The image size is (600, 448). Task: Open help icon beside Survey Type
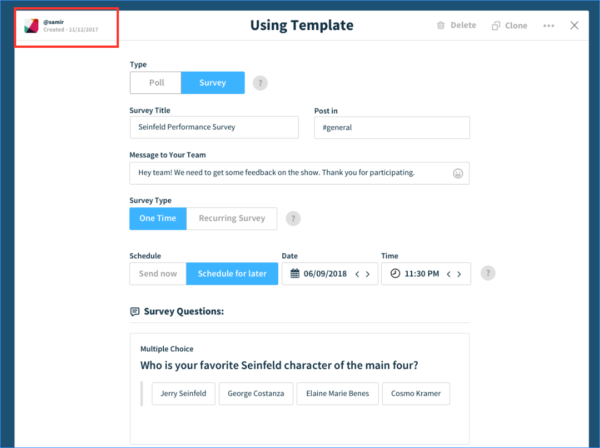pyautogui.click(x=293, y=218)
